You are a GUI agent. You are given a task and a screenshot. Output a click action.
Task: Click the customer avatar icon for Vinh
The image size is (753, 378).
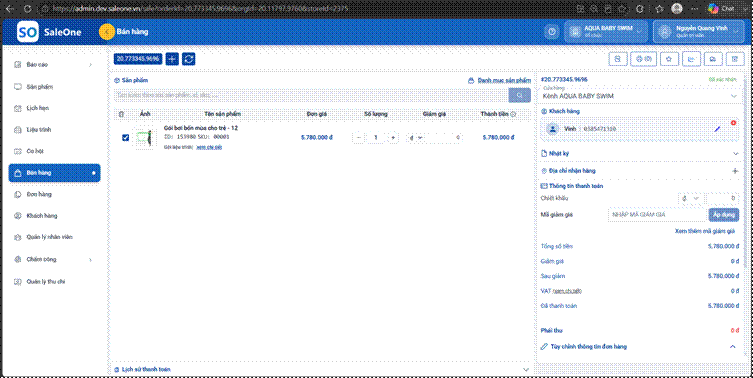coord(553,129)
